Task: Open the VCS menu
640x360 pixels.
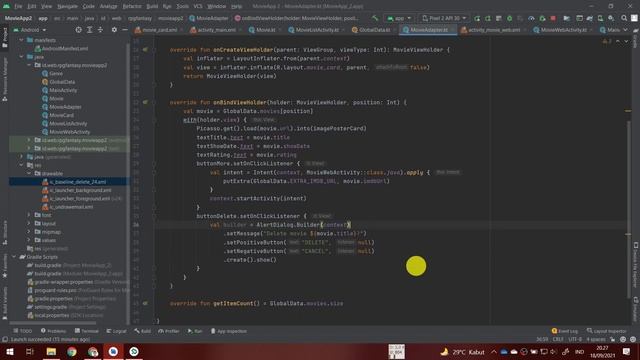Action: click(x=198, y=6)
